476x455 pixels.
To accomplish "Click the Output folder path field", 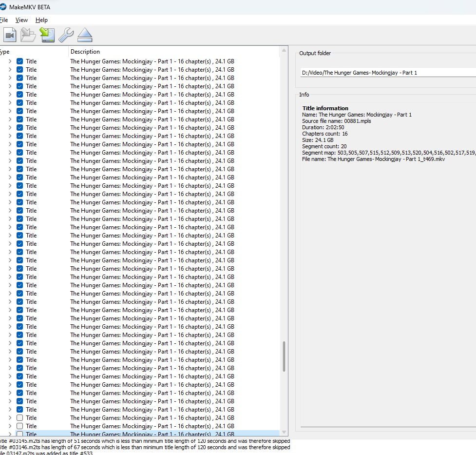I will coord(387,73).
